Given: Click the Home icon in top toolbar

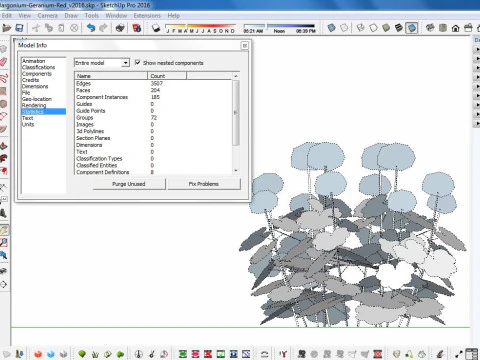Looking at the screenshot, I should [455, 28].
